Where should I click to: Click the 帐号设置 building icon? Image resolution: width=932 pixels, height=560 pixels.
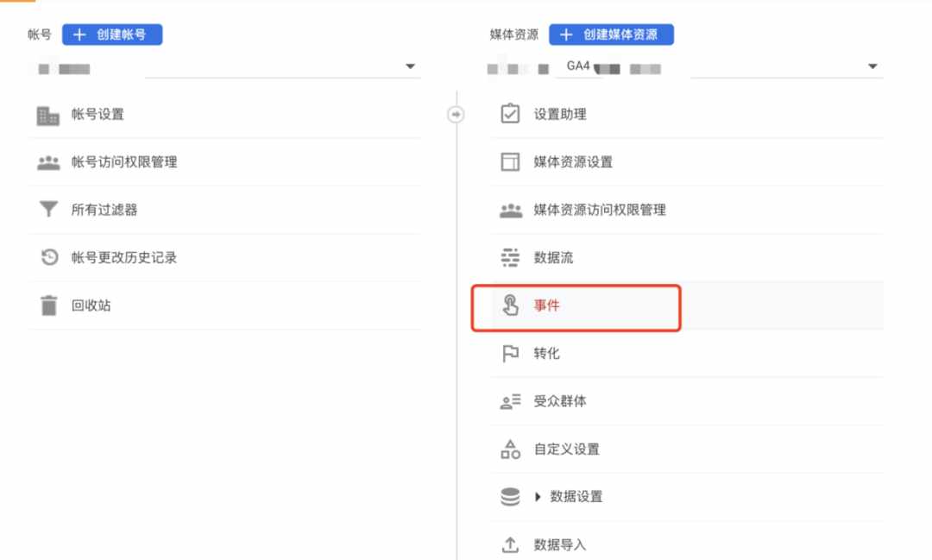click(x=47, y=116)
